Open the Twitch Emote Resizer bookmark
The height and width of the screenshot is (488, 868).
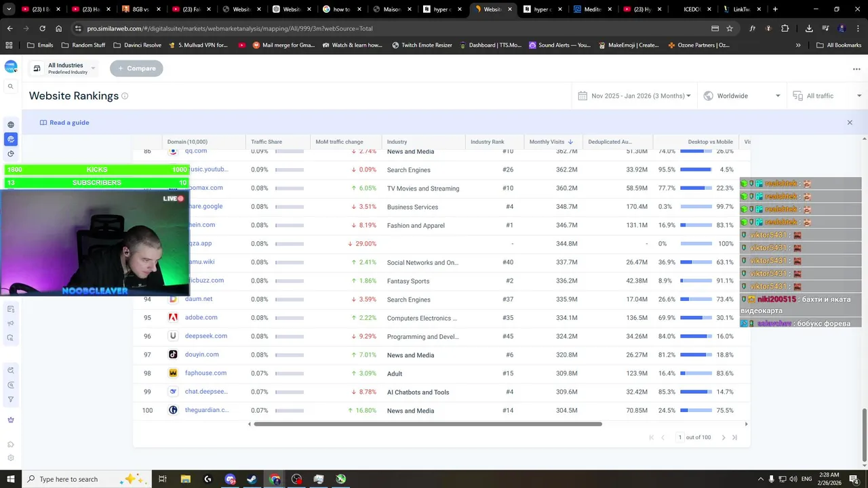(421, 45)
